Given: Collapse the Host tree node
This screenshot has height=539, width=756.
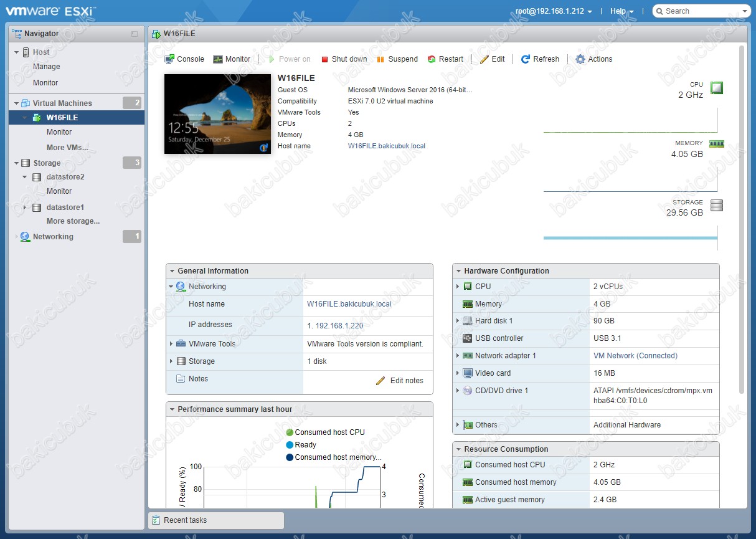Looking at the screenshot, I should (17, 52).
